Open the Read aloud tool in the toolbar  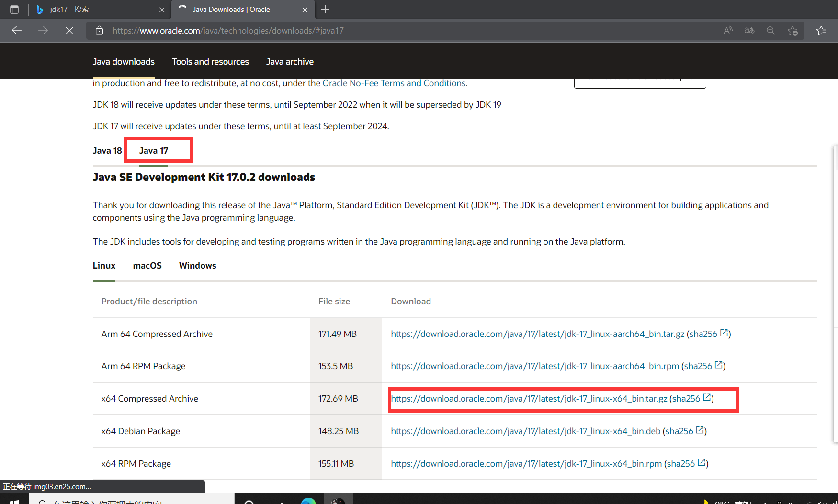pos(727,30)
